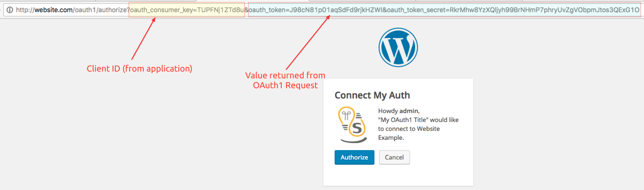
Task: Click the WordPress logo above the dialog
Action: pos(397,47)
